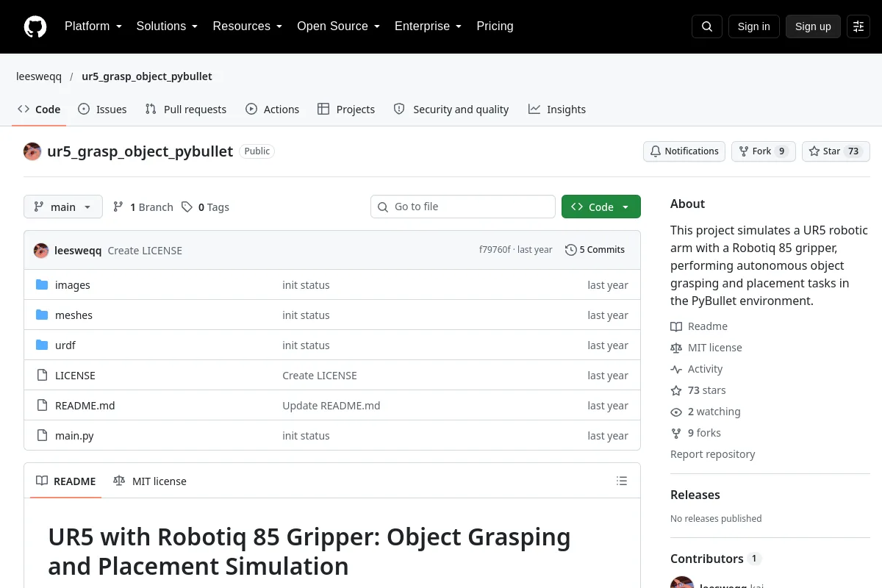Open the leesweqq owner breadcrumb link

(39, 76)
